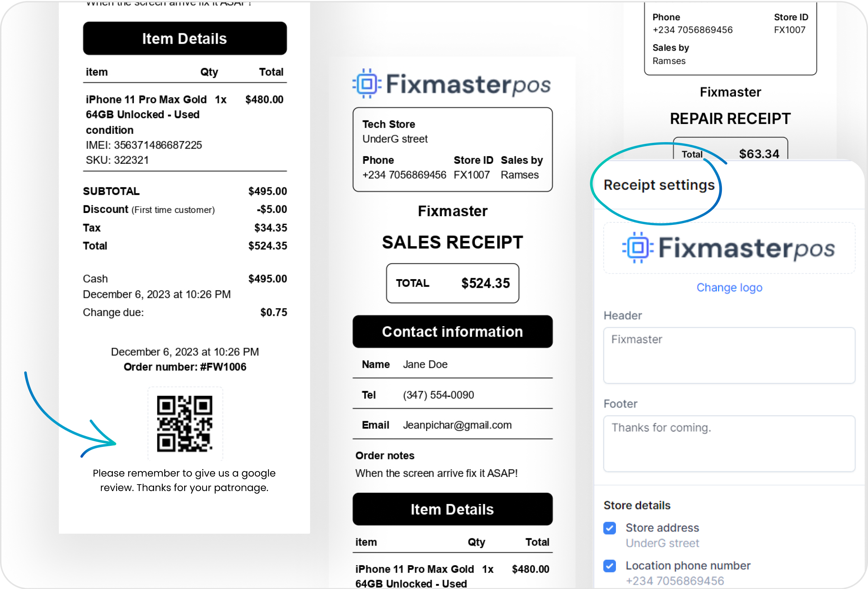This screenshot has width=868, height=589.
Task: Click the QR code on the receipt
Action: pos(185,423)
